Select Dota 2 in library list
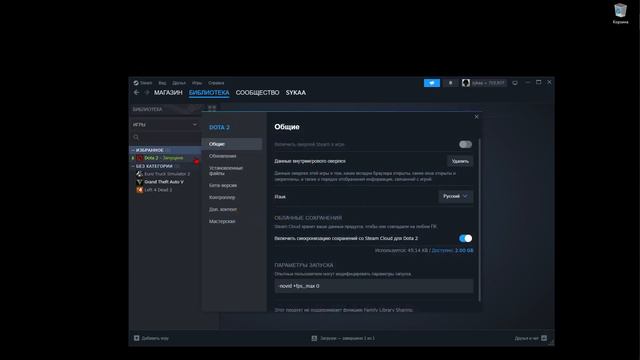 (x=164, y=158)
